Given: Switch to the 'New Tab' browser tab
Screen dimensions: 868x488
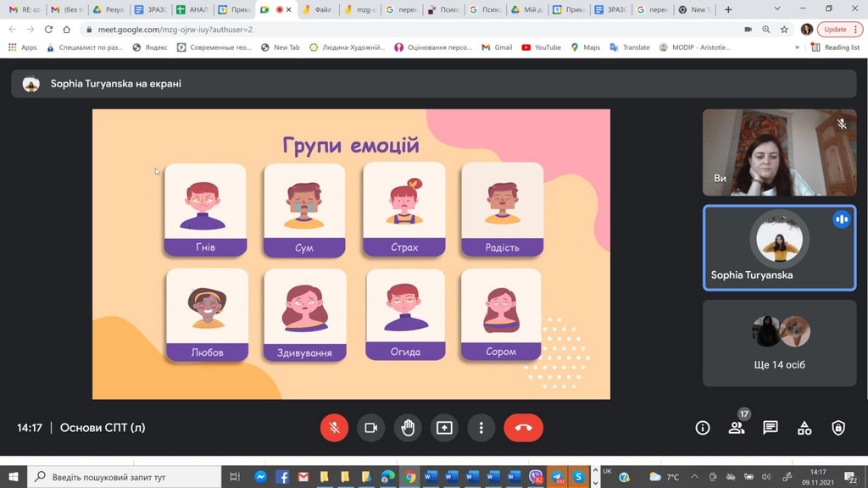Looking at the screenshot, I should click(x=692, y=9).
